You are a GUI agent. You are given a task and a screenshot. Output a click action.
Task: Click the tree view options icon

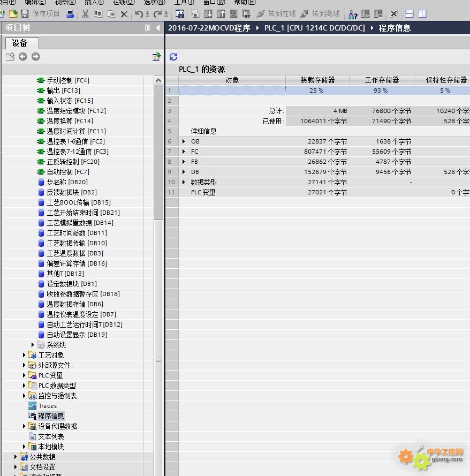156,56
